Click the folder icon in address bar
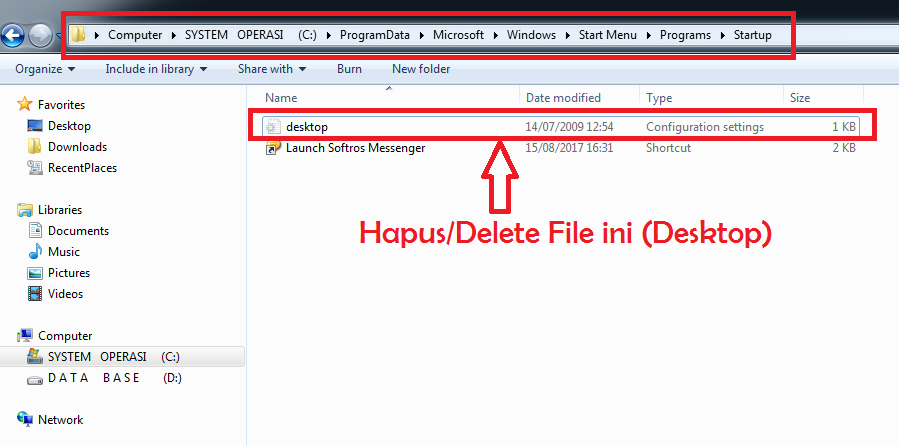This screenshot has width=899, height=445. pyautogui.click(x=79, y=35)
